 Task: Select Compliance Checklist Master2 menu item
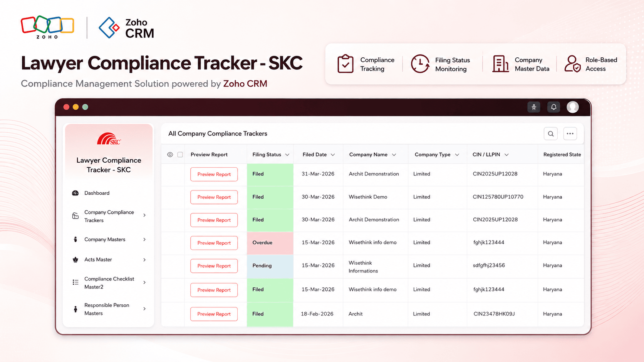(109, 283)
